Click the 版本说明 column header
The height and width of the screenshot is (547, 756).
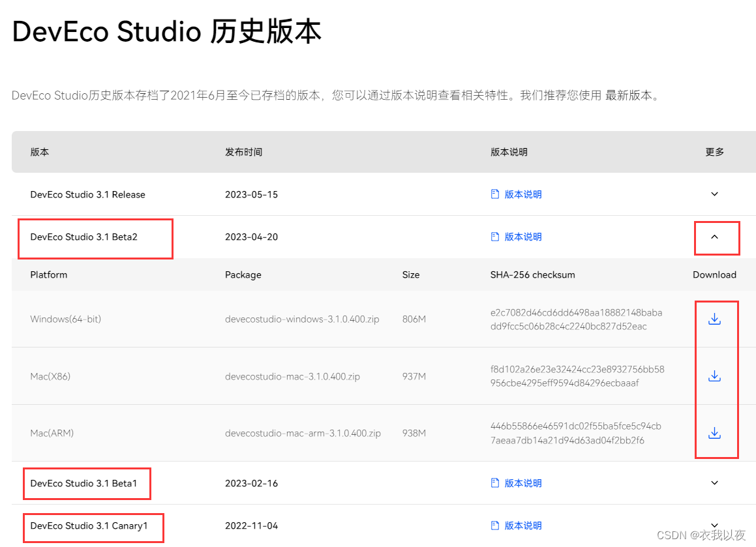[x=509, y=152]
